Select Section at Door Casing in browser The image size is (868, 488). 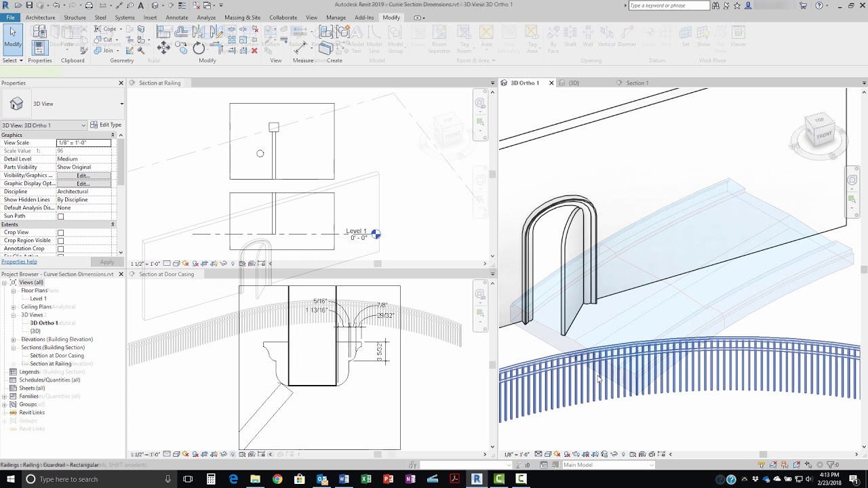[57, 356]
